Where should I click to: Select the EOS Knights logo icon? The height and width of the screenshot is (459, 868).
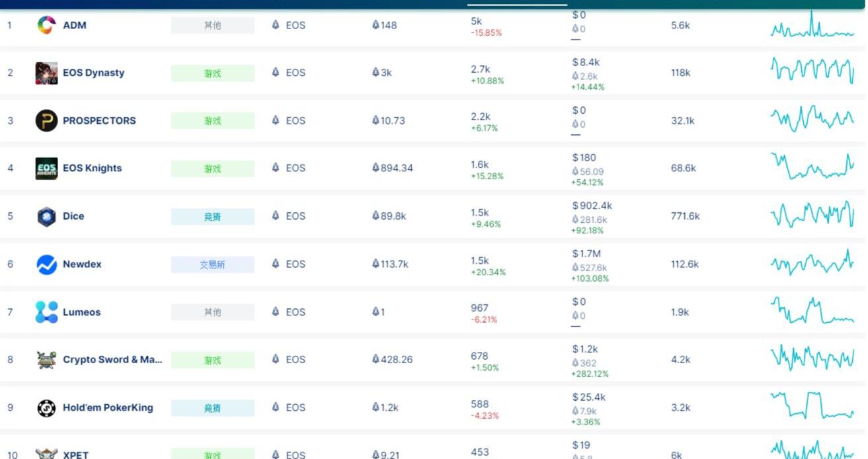[46, 169]
